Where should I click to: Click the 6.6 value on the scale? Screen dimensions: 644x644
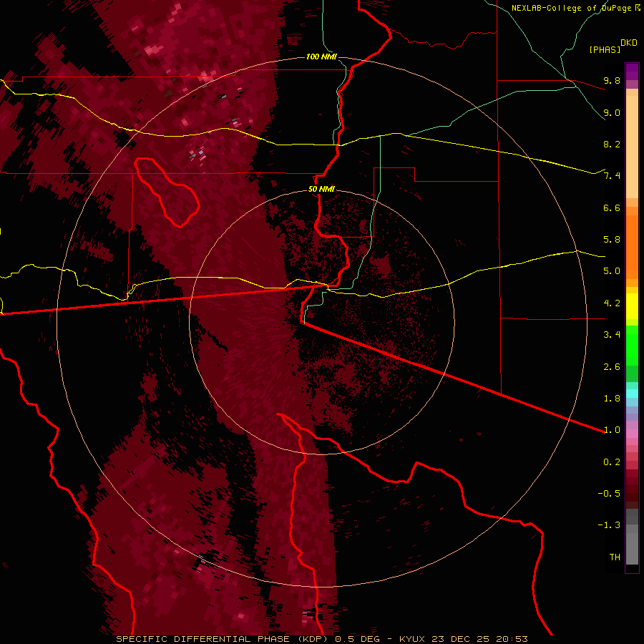612,208
